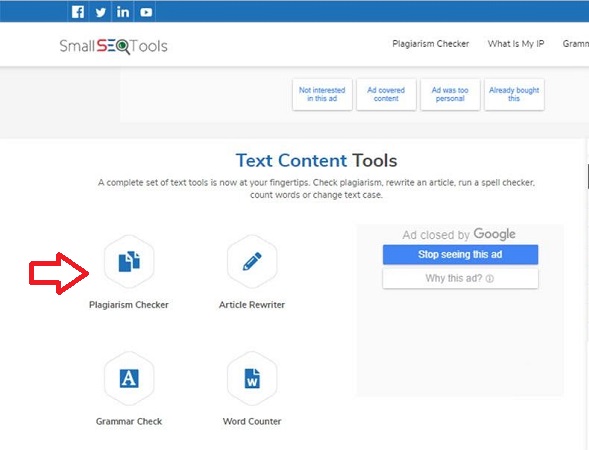
Task: Open the Grammar Check letter-A icon
Action: coord(129,378)
